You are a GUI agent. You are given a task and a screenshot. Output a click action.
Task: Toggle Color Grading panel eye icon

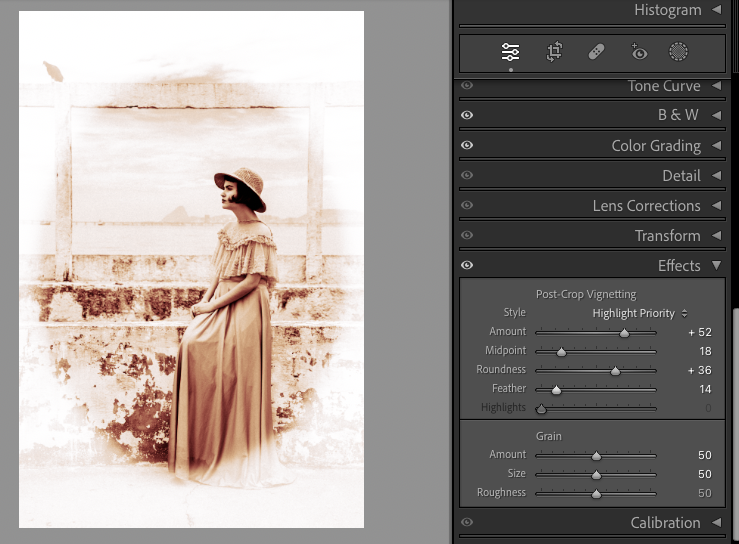coord(467,146)
